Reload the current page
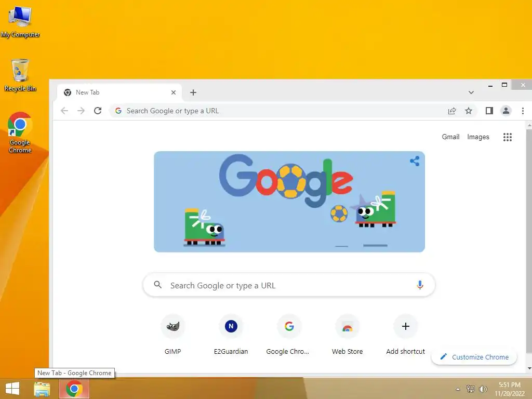 tap(98, 111)
